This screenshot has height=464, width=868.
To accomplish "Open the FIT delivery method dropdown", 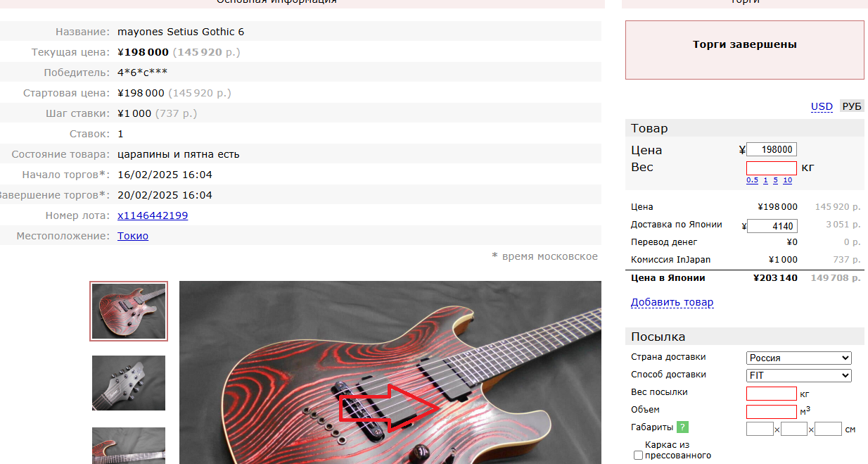I will point(798,375).
